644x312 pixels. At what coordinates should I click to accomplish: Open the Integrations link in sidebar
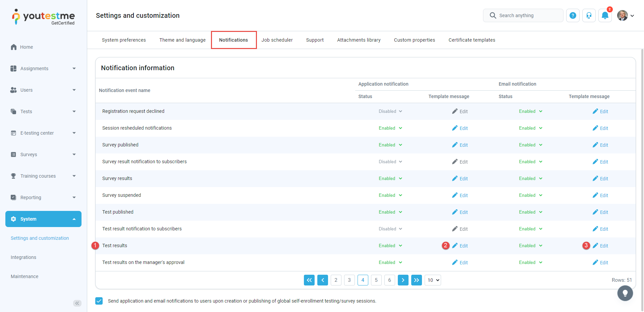coord(23,257)
